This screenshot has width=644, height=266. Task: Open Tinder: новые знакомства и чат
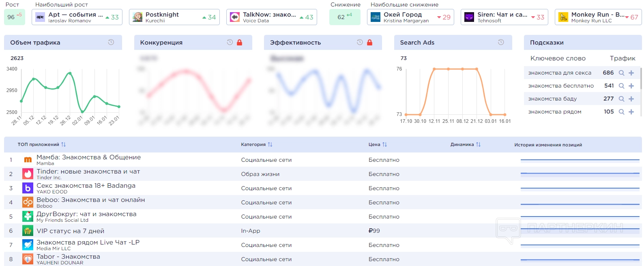(x=88, y=172)
